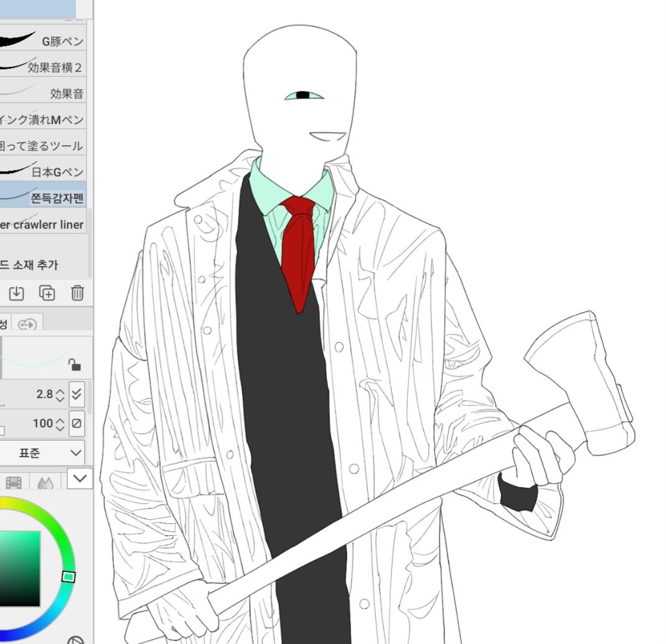Click the film strip icon tab
The image size is (666, 644).
pos(14,483)
